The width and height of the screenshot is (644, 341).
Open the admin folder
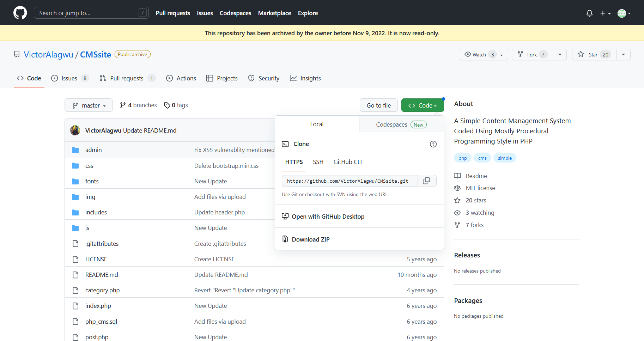tap(93, 150)
